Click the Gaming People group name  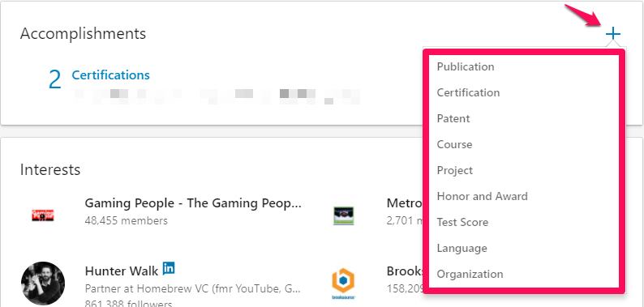click(x=193, y=203)
